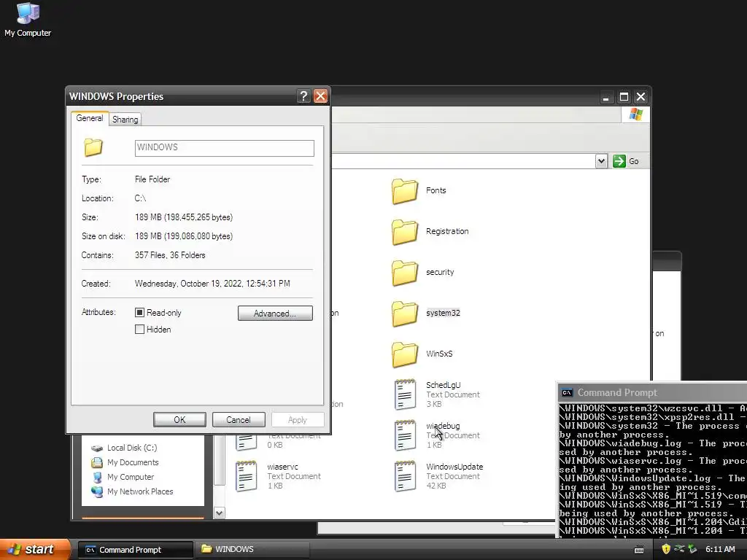
Task: Switch to Command Prompt taskbar button
Action: (x=135, y=550)
